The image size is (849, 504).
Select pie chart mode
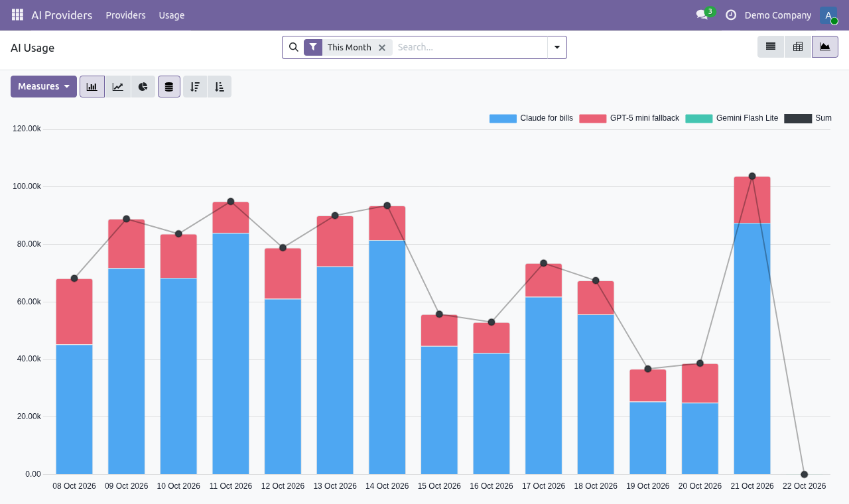coord(143,86)
